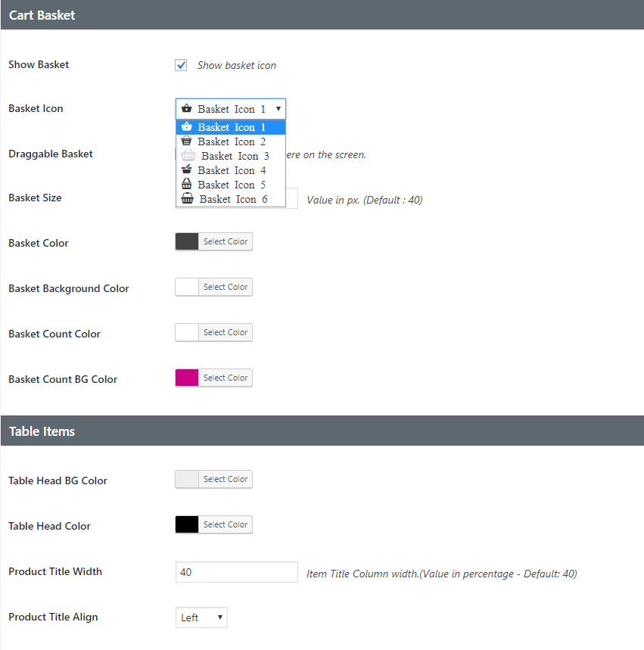The height and width of the screenshot is (650, 644).
Task: Pick the Basket Icon 3 option
Action: (x=231, y=156)
